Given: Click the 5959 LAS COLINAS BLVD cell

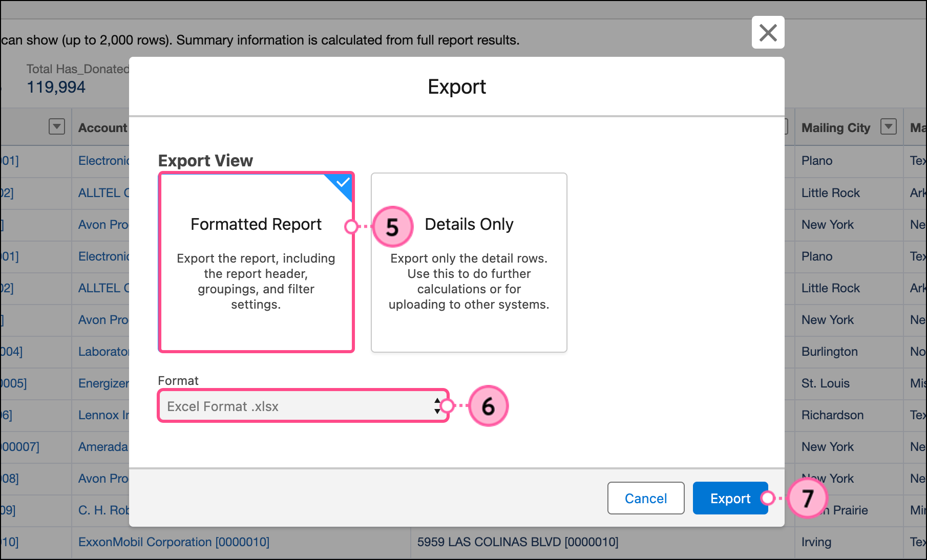Looking at the screenshot, I should (517, 542).
